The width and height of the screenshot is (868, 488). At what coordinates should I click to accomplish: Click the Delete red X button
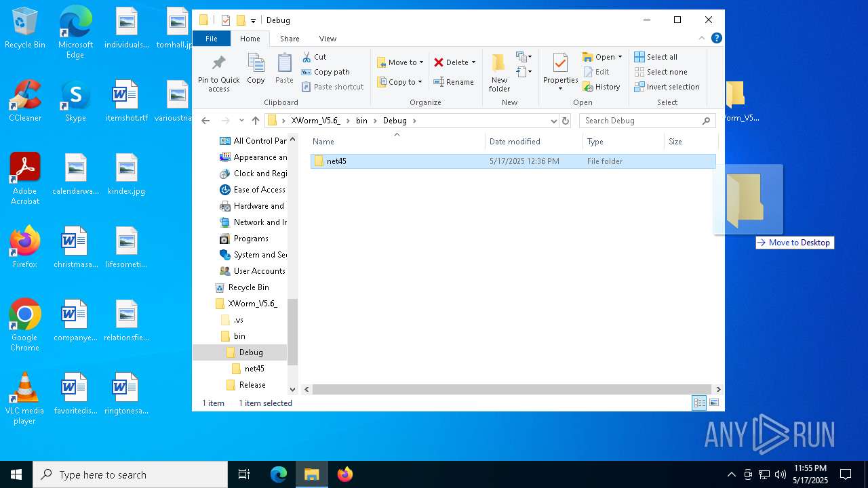coord(439,62)
